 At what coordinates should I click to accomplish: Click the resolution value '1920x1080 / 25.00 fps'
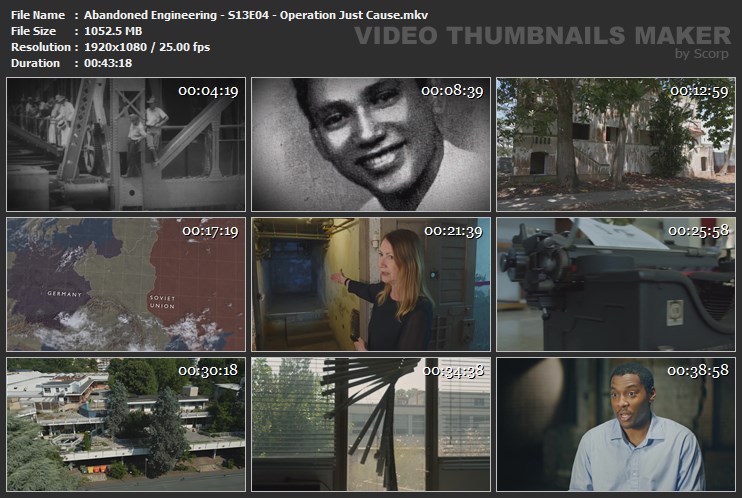147,47
